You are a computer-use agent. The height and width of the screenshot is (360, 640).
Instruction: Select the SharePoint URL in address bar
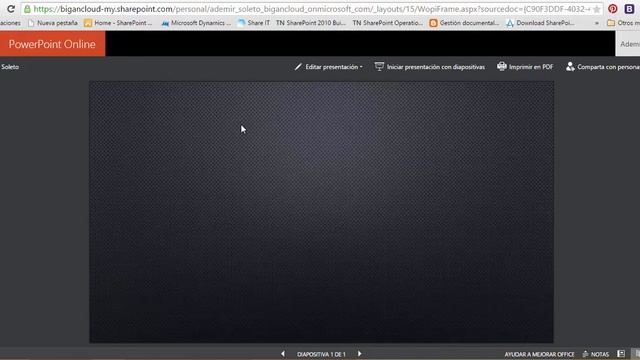point(312,9)
